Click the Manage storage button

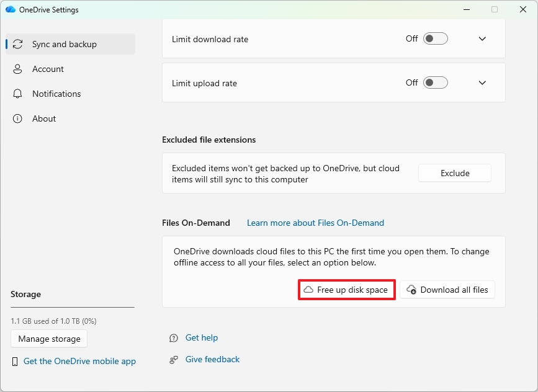pyautogui.click(x=49, y=339)
